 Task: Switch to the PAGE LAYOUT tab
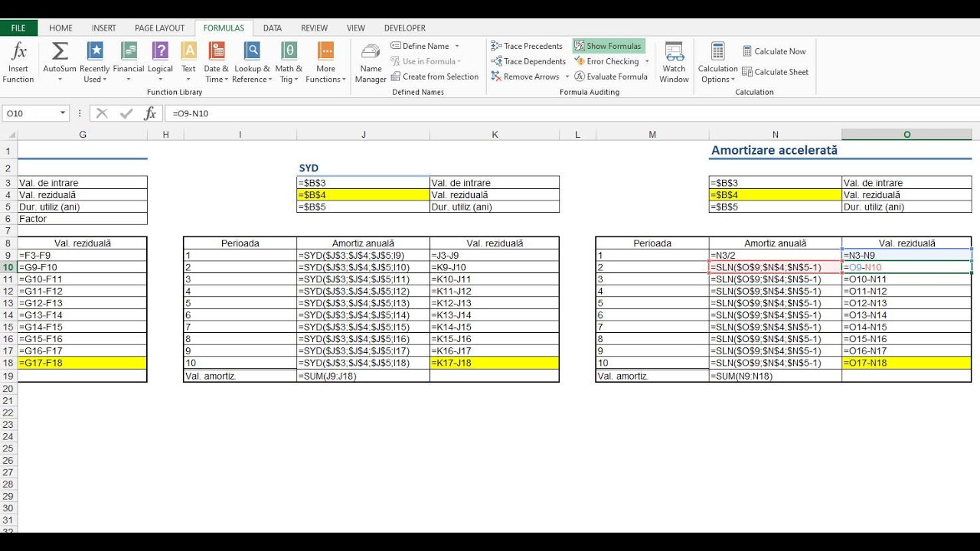[x=160, y=28]
